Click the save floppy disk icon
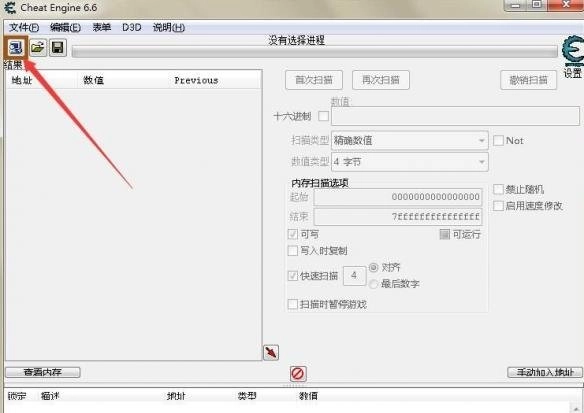The width and height of the screenshot is (584, 413). pos(58,48)
